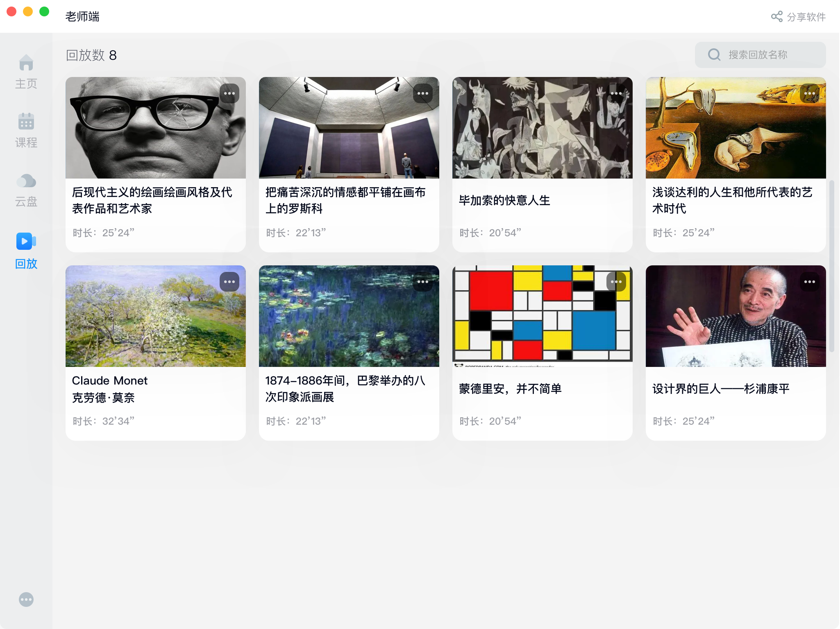Open the man with glasses thumbnail

156,128
